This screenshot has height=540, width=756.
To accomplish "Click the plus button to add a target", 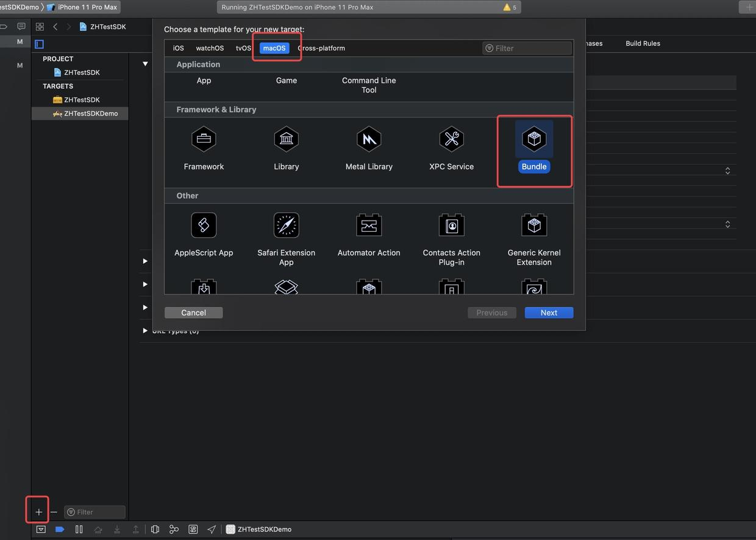I will (38, 512).
